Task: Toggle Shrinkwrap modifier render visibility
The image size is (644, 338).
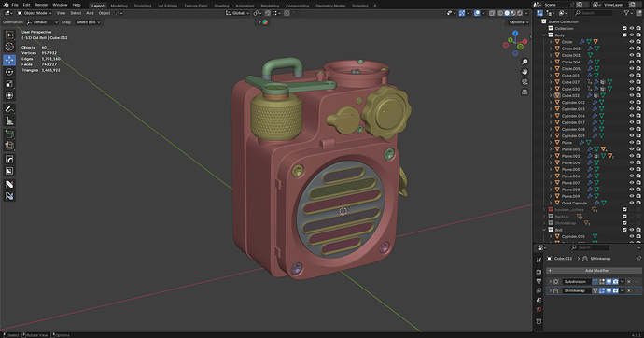Action: click(x=615, y=290)
